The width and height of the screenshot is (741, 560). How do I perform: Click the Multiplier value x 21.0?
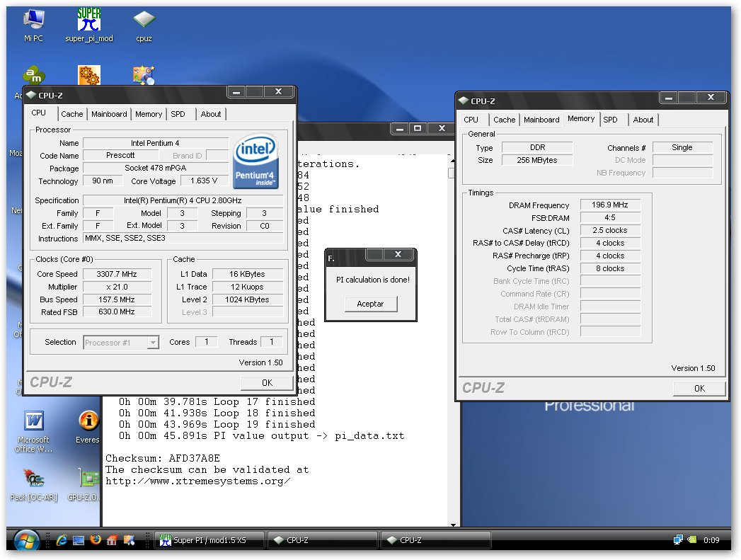click(x=117, y=287)
